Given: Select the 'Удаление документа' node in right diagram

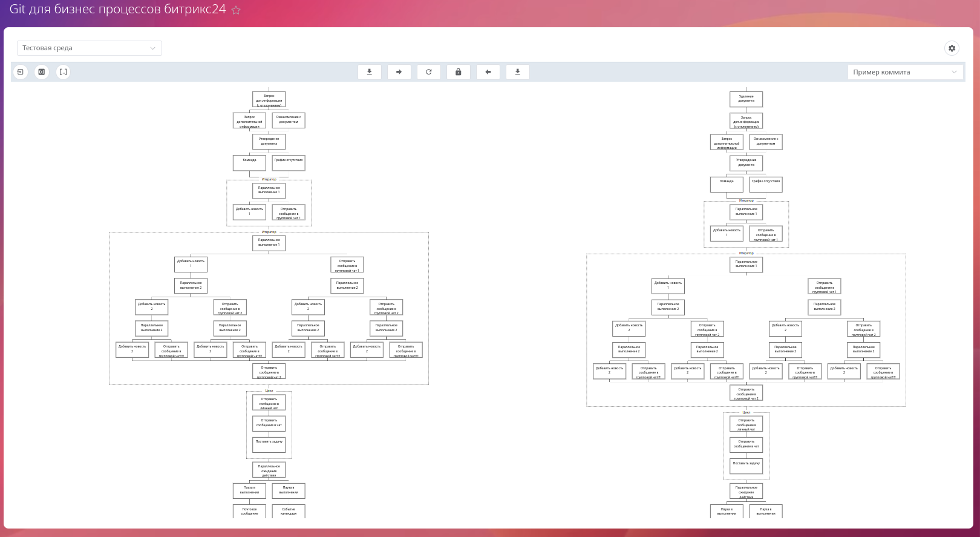Looking at the screenshot, I should point(746,99).
